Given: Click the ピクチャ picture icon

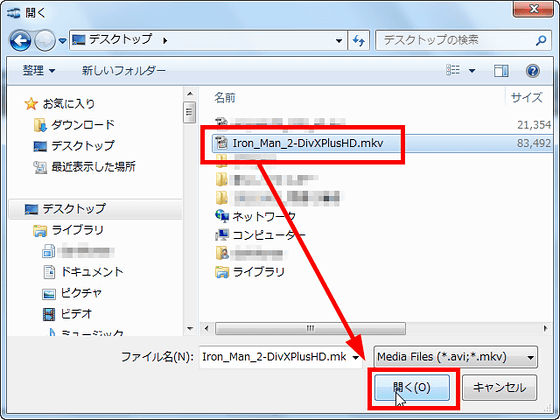Looking at the screenshot, I should point(49,294).
